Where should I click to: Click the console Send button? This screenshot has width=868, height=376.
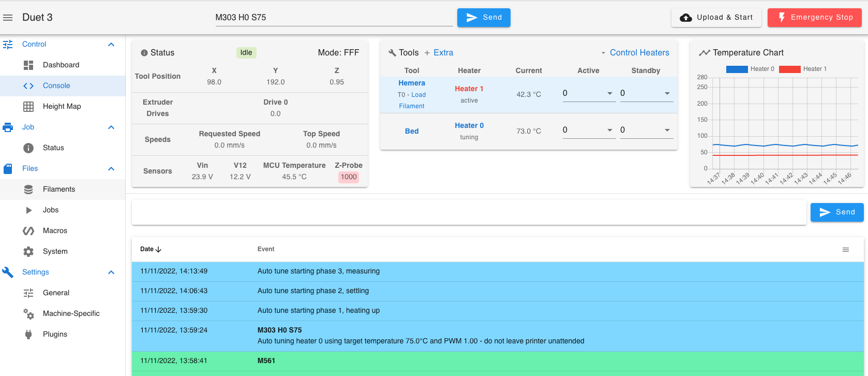[x=837, y=212]
